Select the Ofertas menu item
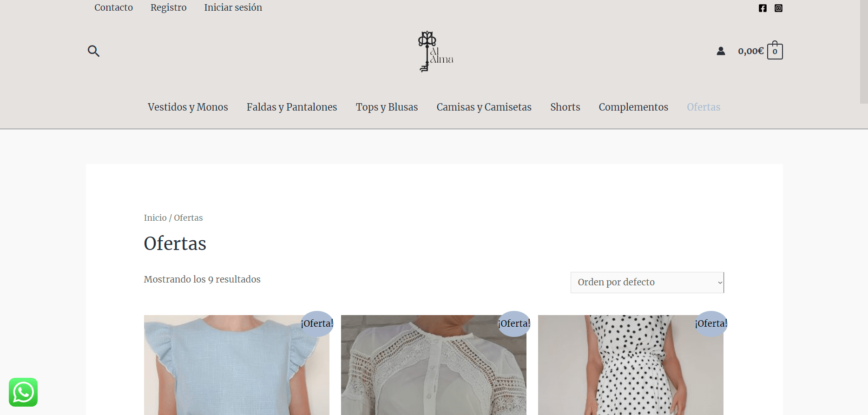The height and width of the screenshot is (415, 868). 704,107
